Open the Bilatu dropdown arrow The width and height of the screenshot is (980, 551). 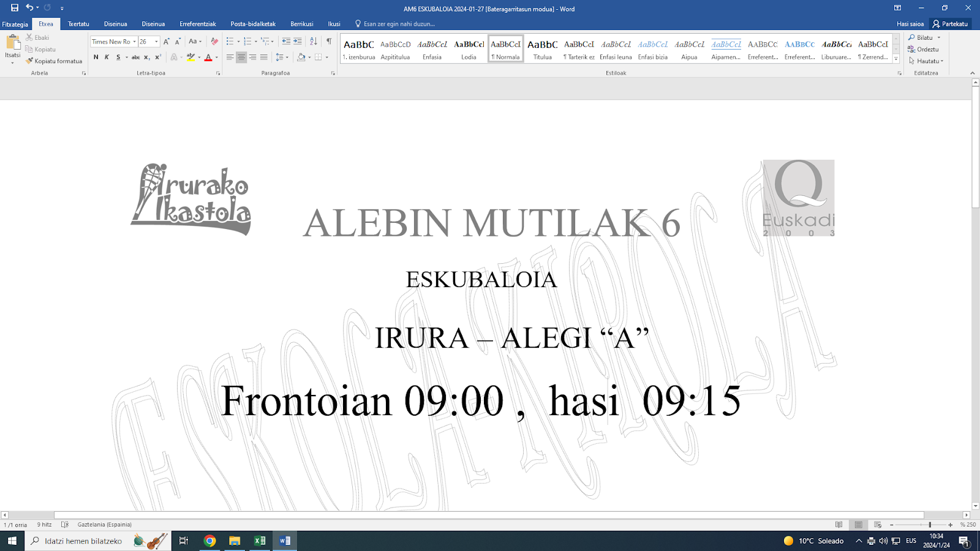(x=939, y=38)
